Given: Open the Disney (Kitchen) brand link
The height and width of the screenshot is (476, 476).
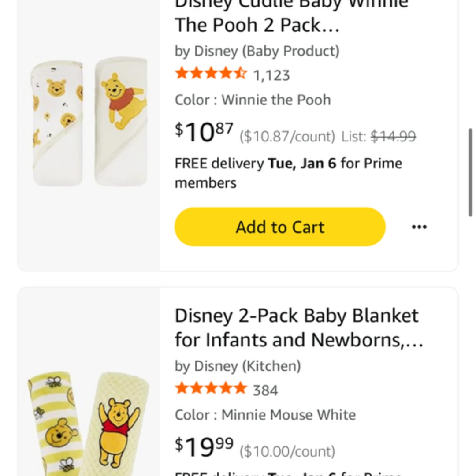Looking at the screenshot, I should coord(238,366).
